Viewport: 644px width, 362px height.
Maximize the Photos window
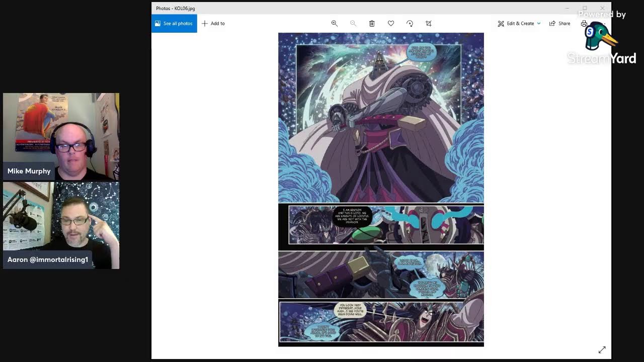click(x=585, y=8)
